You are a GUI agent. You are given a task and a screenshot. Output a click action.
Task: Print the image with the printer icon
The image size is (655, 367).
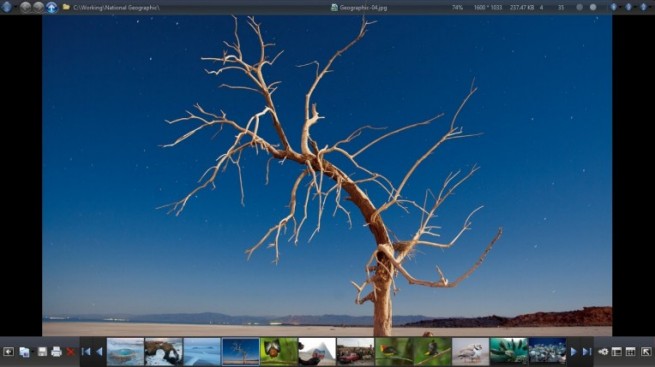[56, 352]
